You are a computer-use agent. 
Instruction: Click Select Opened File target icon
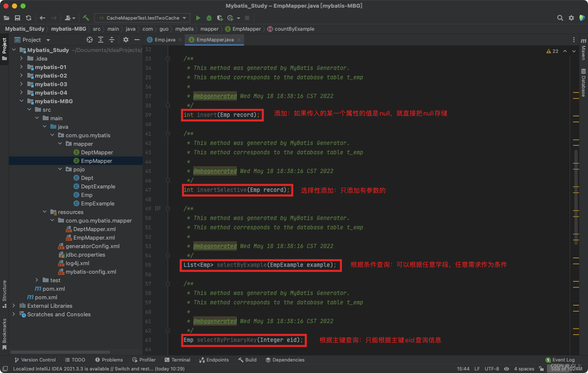[90, 40]
